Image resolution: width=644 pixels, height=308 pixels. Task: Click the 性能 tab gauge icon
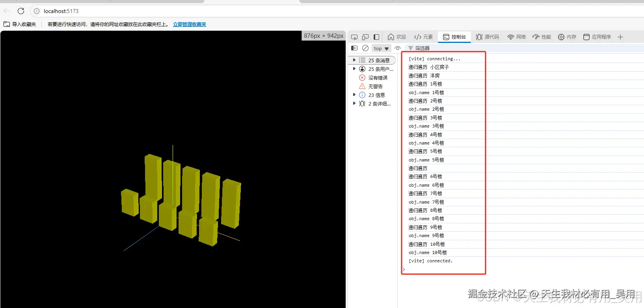(x=536, y=37)
